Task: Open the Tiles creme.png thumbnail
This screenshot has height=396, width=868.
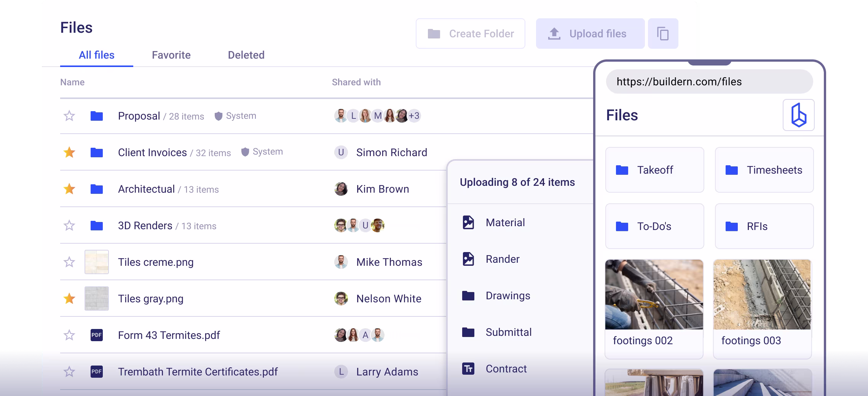Action: click(97, 262)
